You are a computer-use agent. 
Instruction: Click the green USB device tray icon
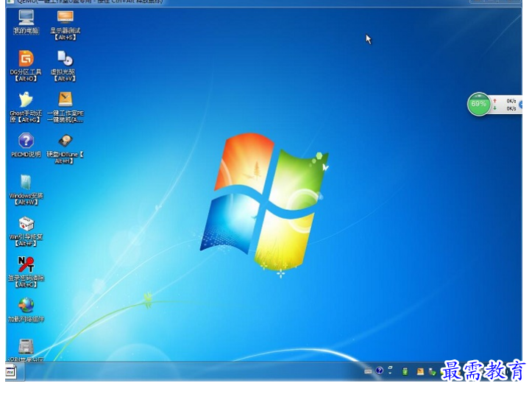[x=405, y=371]
